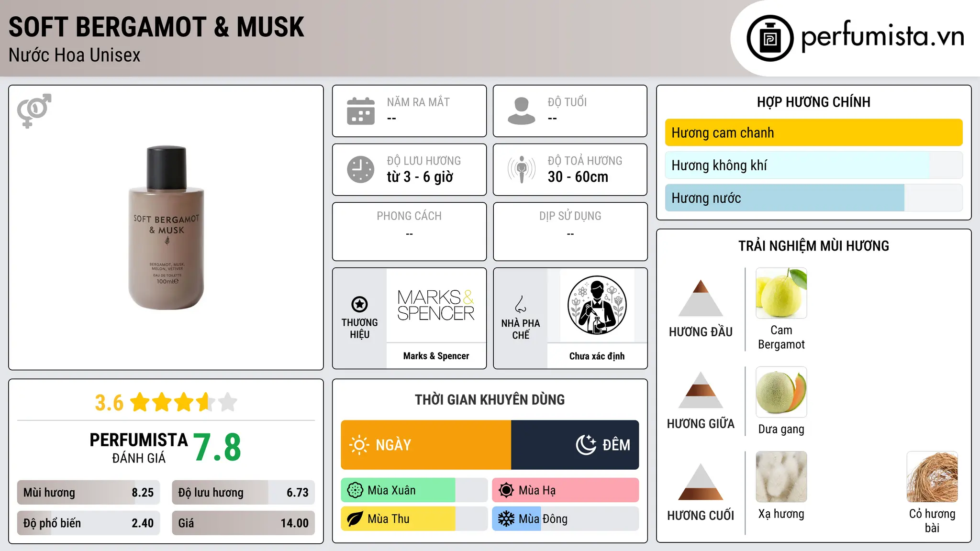Screen dimensions: 980x551
Task: Click the nose icon for perfumer
Action: click(x=521, y=304)
